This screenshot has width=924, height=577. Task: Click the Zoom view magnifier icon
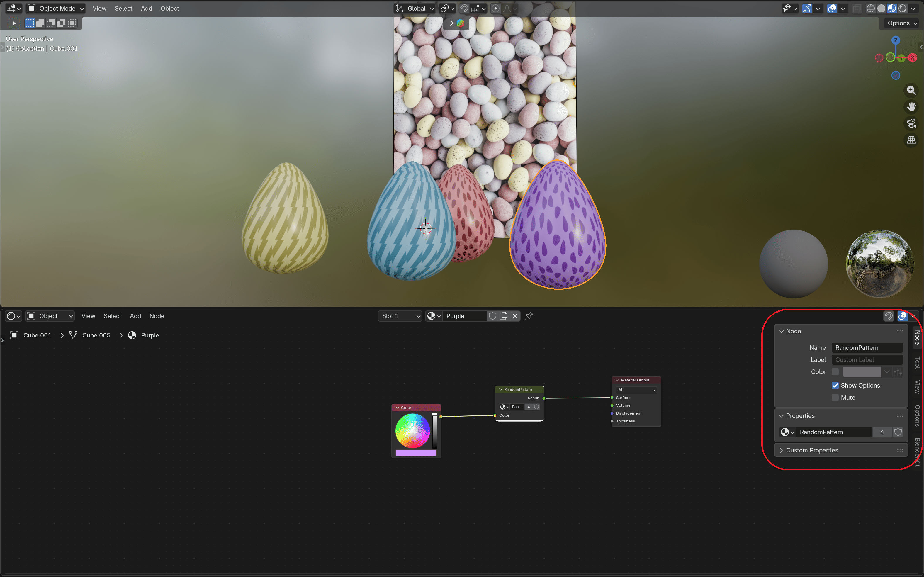click(911, 90)
